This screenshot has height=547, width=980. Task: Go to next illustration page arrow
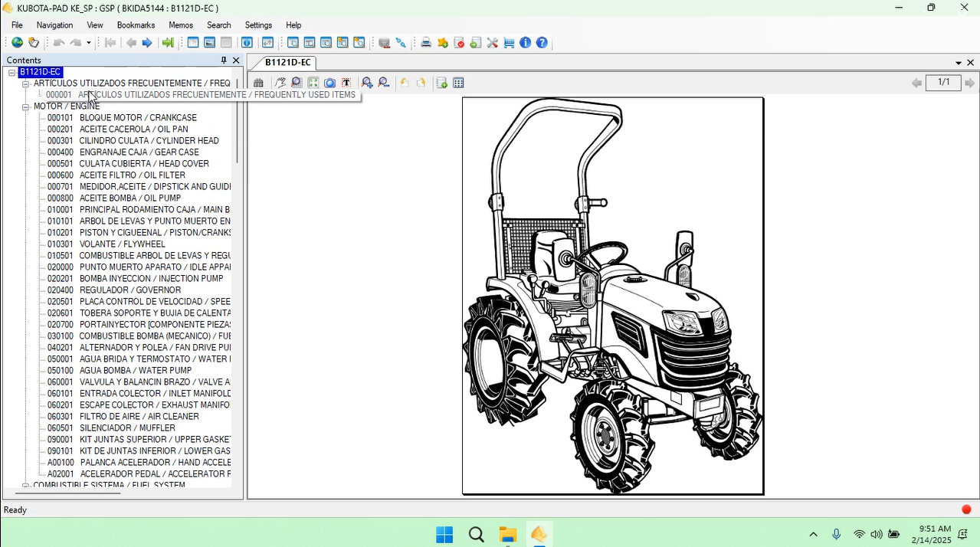coord(969,83)
